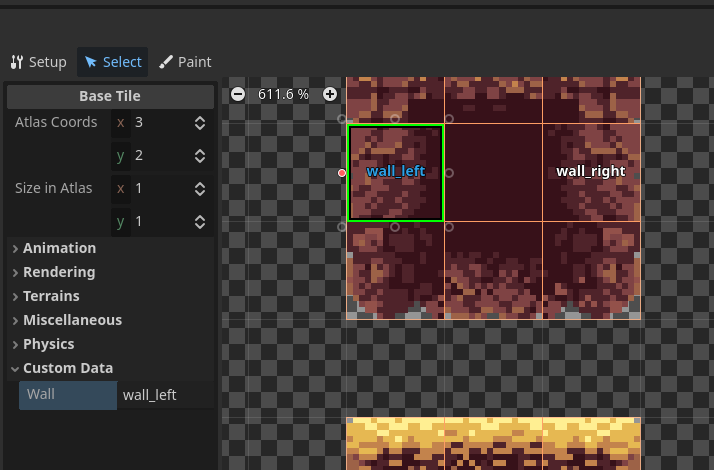Expand the Rendering section
Image resolution: width=714 pixels, height=470 pixels.
(59, 272)
